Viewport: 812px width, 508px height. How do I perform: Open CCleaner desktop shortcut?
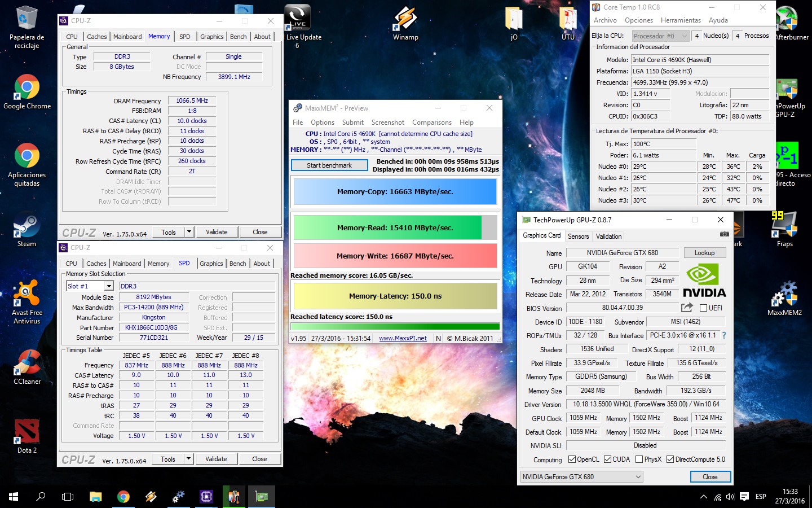click(27, 367)
